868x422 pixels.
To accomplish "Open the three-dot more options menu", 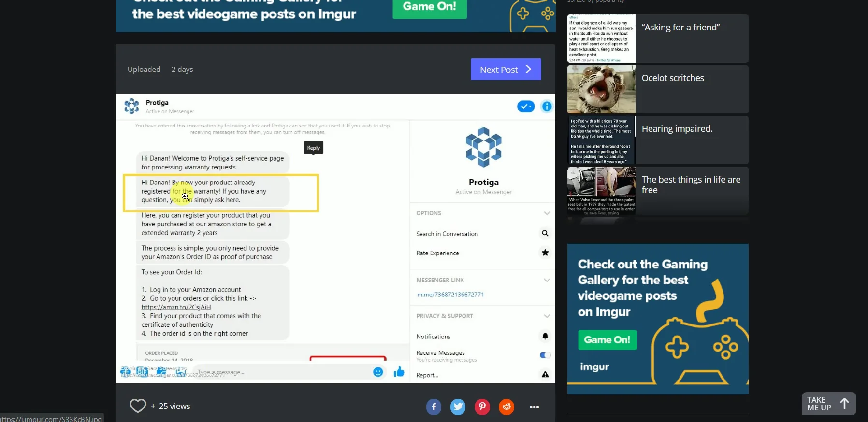I will 534,407.
